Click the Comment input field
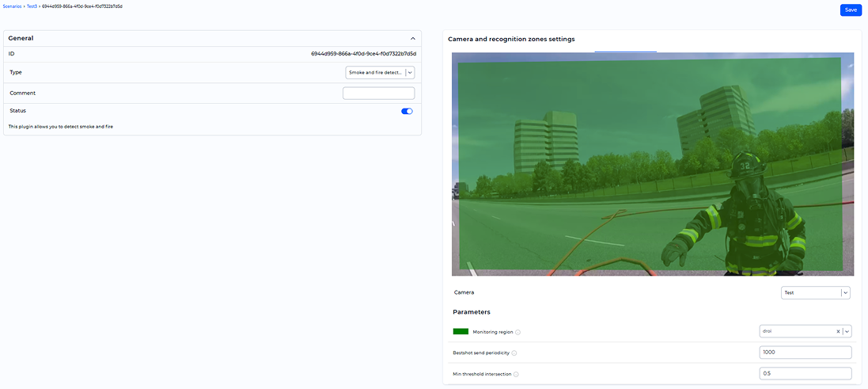This screenshot has height=389, width=868. click(x=378, y=93)
